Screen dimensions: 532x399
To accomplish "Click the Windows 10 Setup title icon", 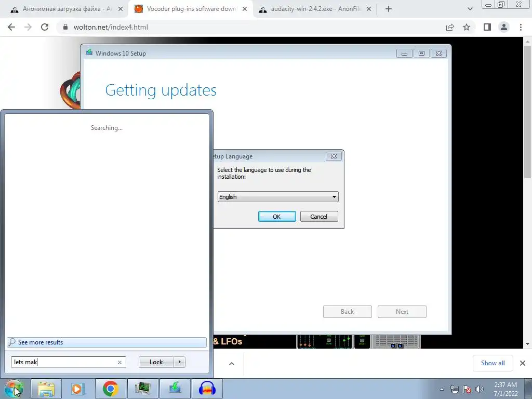I will click(x=89, y=52).
